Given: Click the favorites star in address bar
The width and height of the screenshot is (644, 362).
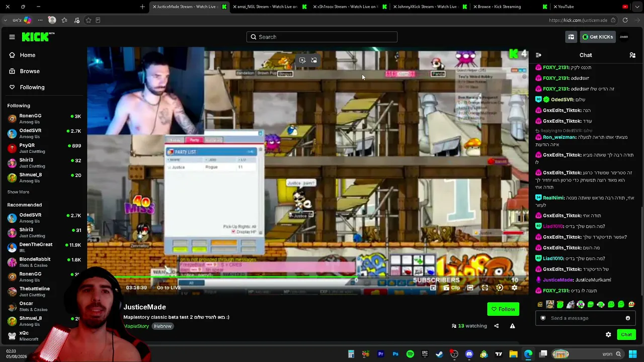Looking at the screenshot, I should 89,20.
